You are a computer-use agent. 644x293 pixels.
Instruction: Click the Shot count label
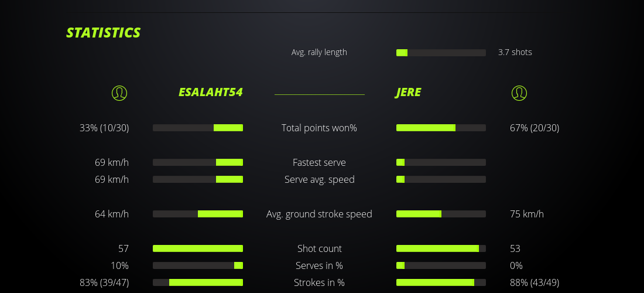click(x=319, y=248)
